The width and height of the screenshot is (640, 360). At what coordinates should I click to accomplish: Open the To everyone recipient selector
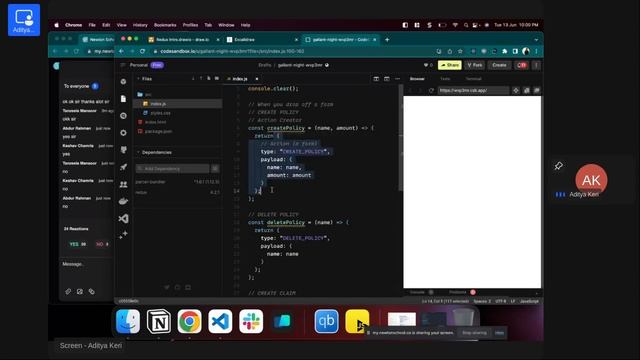81,86
